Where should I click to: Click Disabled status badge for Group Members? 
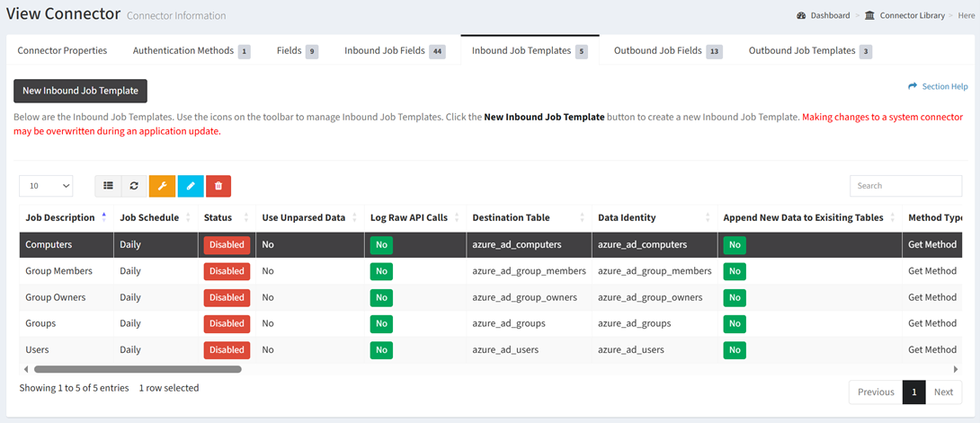coord(227,271)
